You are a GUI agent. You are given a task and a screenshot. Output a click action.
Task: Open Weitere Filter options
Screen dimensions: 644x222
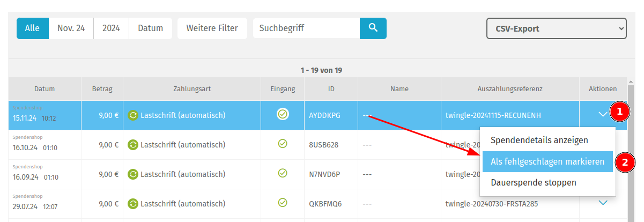pyautogui.click(x=212, y=28)
